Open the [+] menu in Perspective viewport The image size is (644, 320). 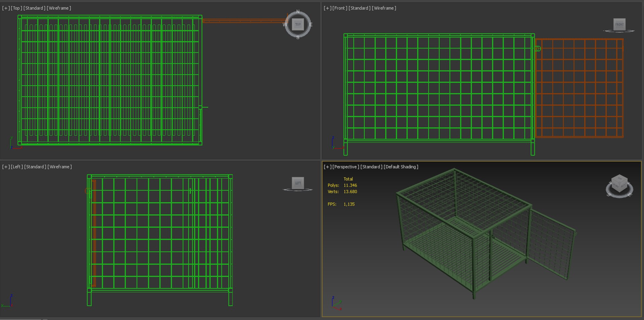click(328, 167)
